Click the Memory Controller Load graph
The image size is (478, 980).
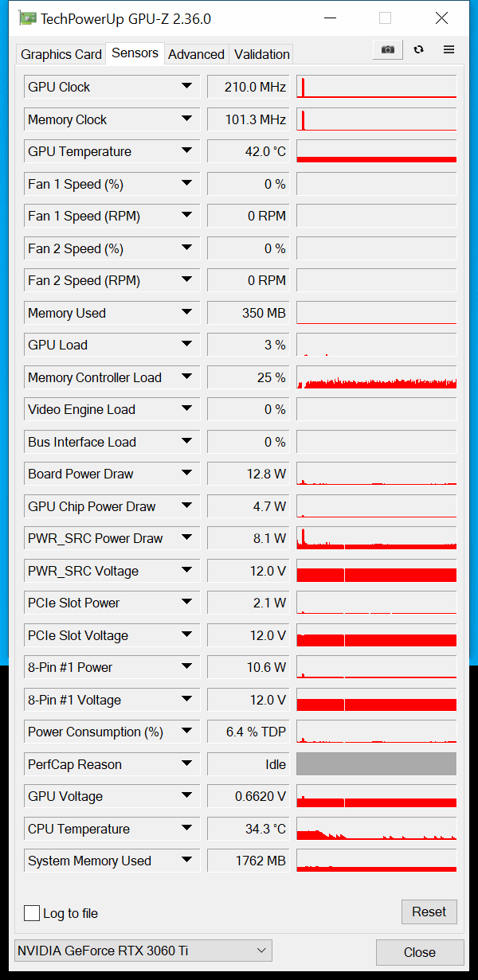pyautogui.click(x=376, y=377)
